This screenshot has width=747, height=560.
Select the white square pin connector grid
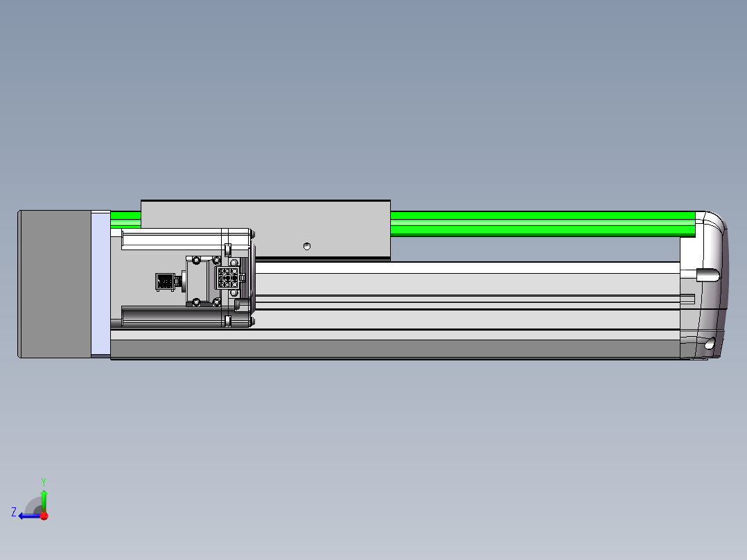(x=228, y=277)
